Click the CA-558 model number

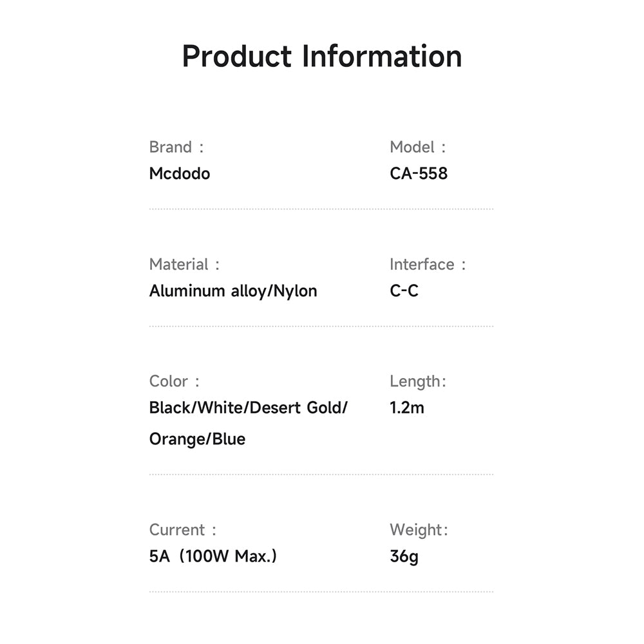(x=419, y=173)
